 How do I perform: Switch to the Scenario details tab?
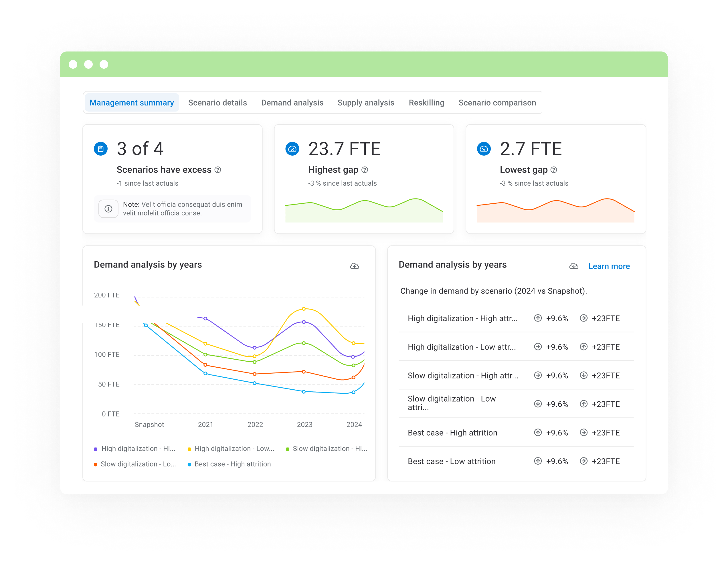point(217,103)
